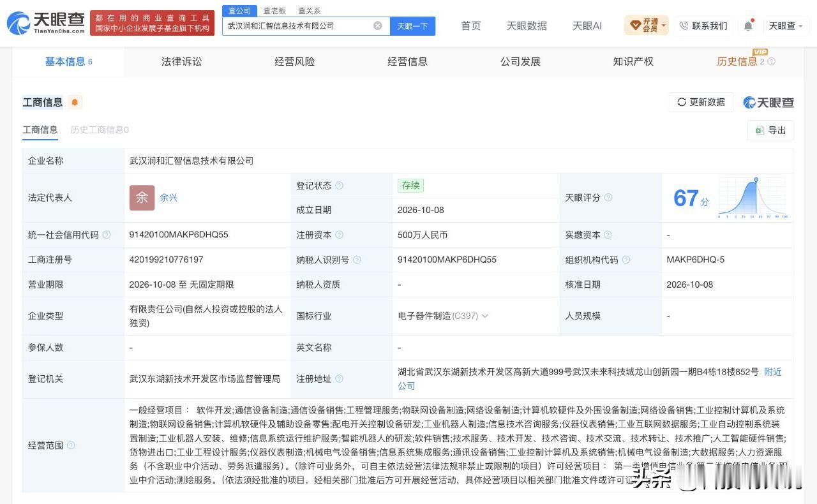Go to the 知识产权 tab

[633, 62]
